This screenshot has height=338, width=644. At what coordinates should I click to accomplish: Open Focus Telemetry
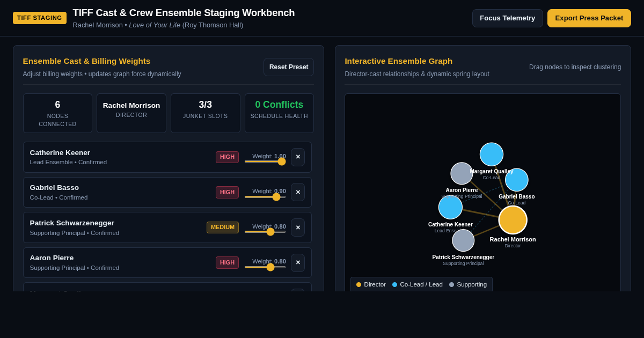(507, 18)
